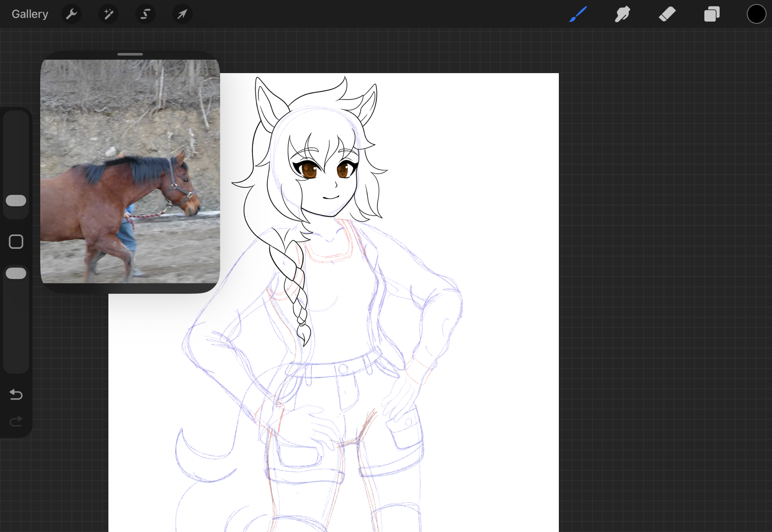The image size is (772, 532).
Task: Redo the last undone action
Action: 16,421
